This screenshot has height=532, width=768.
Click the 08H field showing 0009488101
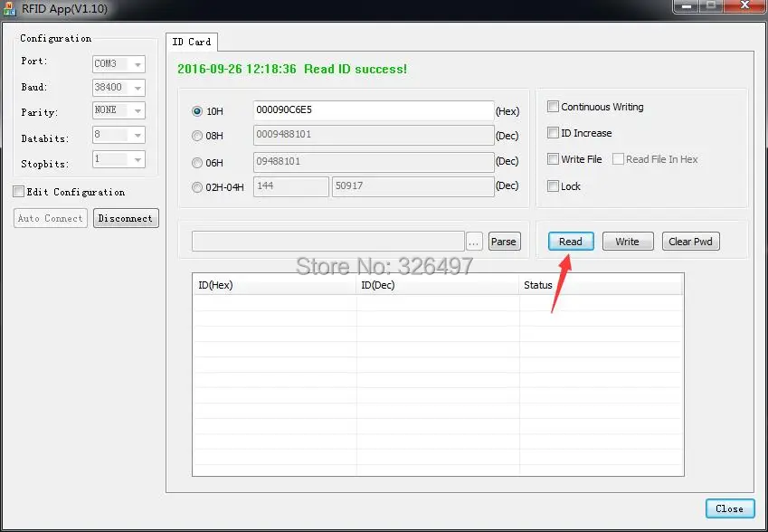tap(374, 135)
